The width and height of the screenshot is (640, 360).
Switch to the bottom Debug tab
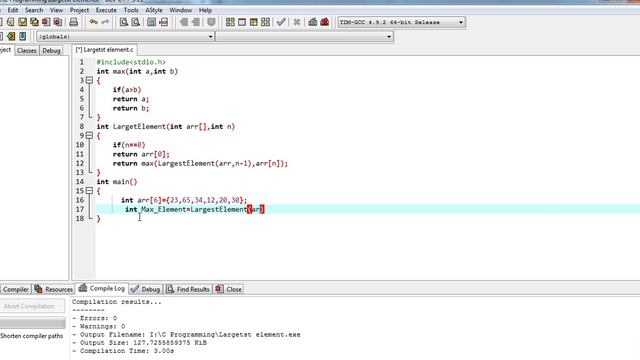tap(146, 289)
